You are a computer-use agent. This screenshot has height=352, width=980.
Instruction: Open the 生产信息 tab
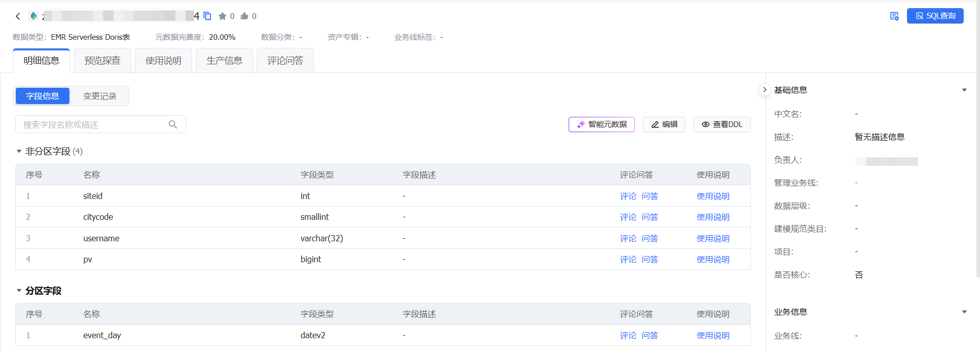225,61
